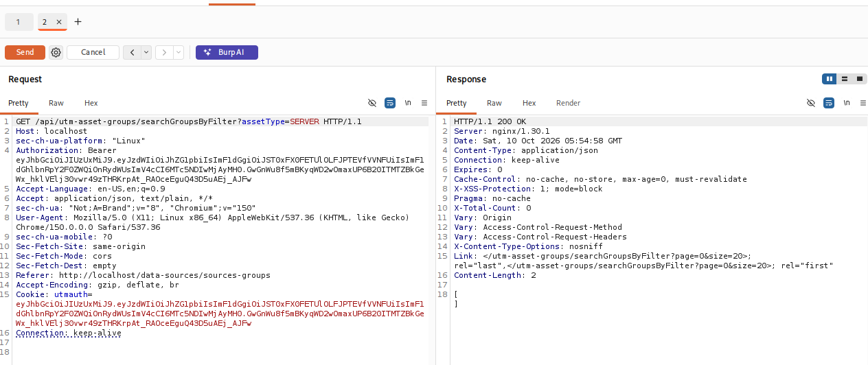This screenshot has width=868, height=365.
Task: Select top-bottom stacked layout view
Action: [x=845, y=79]
